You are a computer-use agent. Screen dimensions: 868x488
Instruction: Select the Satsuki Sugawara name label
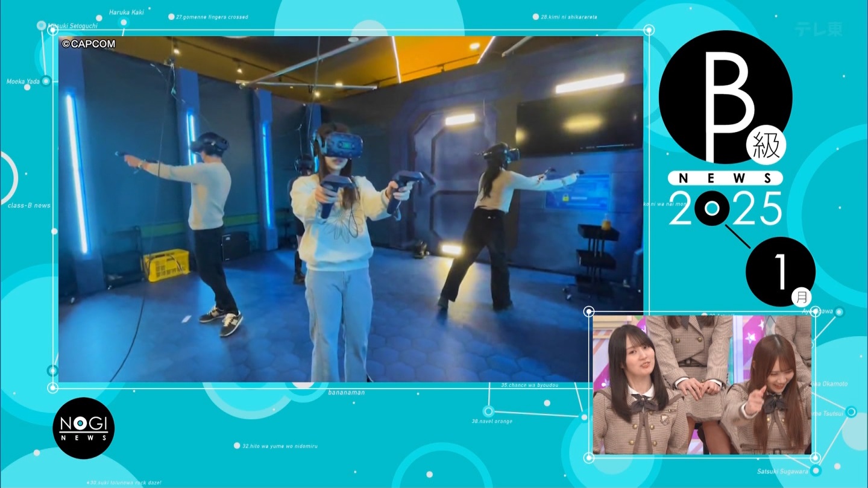tap(782, 471)
